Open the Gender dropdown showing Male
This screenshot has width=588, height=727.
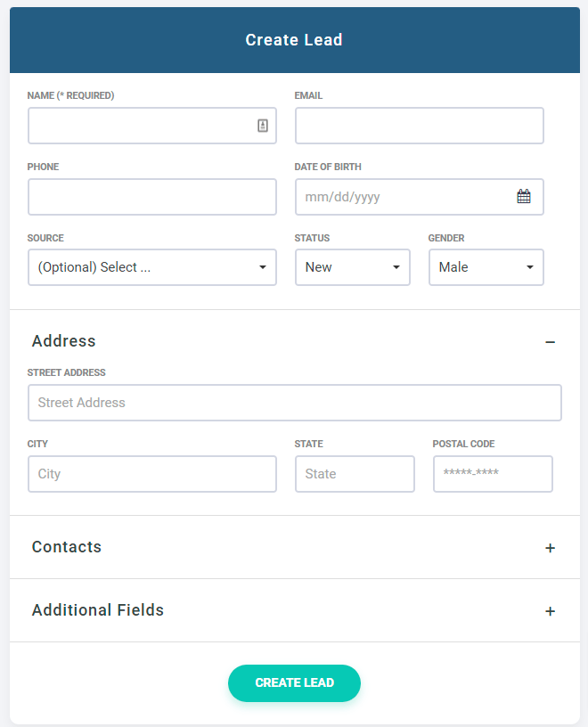pos(486,267)
